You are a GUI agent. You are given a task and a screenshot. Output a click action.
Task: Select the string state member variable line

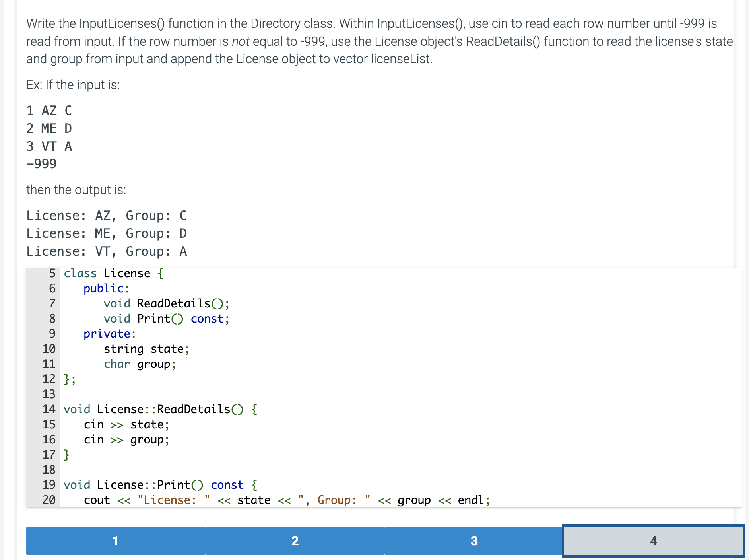[146, 349]
